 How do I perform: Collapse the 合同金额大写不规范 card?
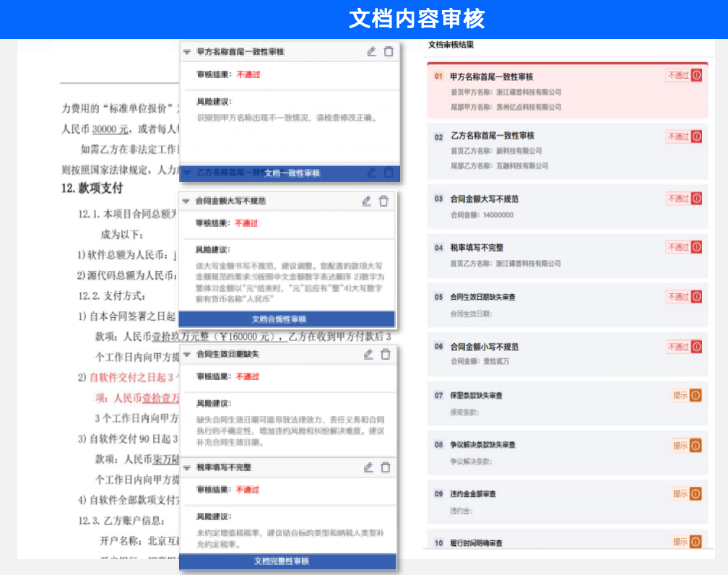186,202
